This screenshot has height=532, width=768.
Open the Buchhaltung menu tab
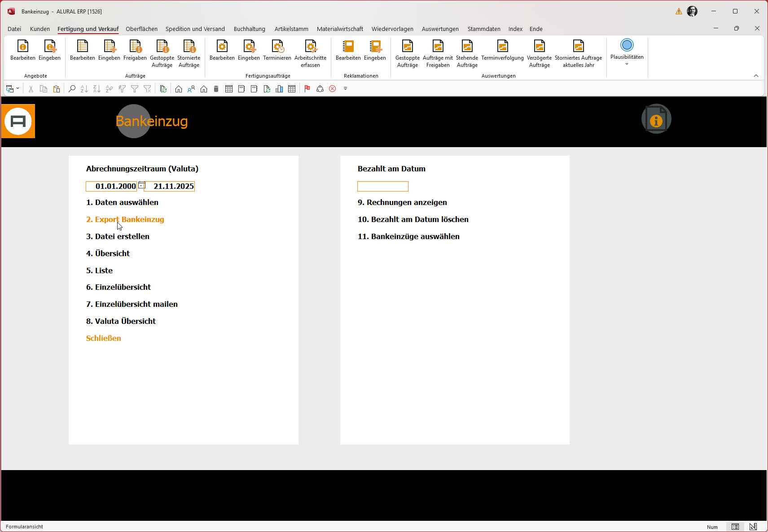pos(249,29)
